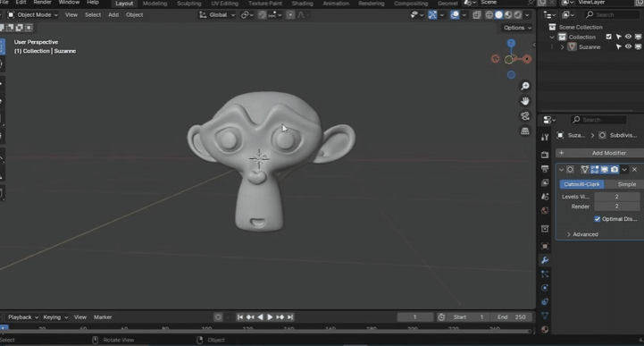
Task: Switch to the Shading workspace tab
Action: [x=302, y=4]
